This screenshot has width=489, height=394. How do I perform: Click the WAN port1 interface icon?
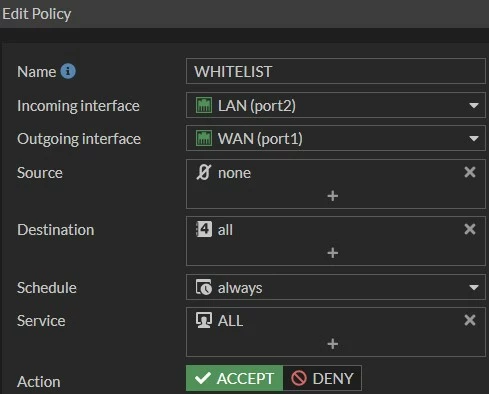pos(204,138)
